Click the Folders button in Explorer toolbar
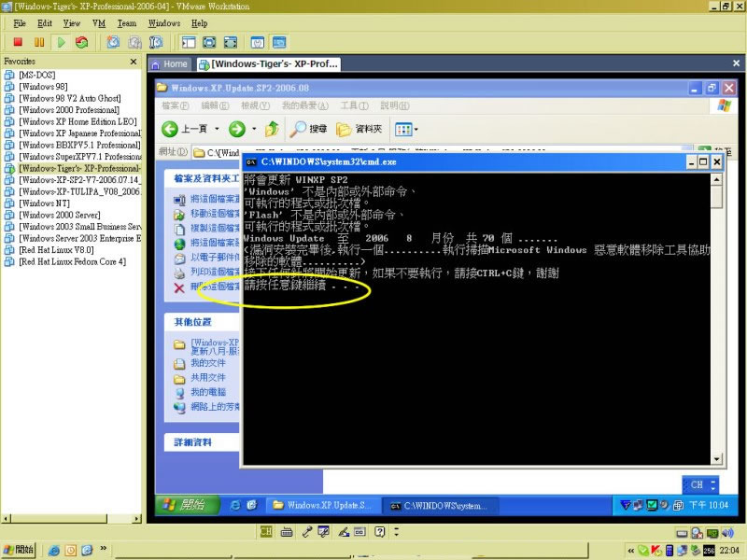Image resolution: width=747 pixels, height=560 pixels. click(359, 129)
